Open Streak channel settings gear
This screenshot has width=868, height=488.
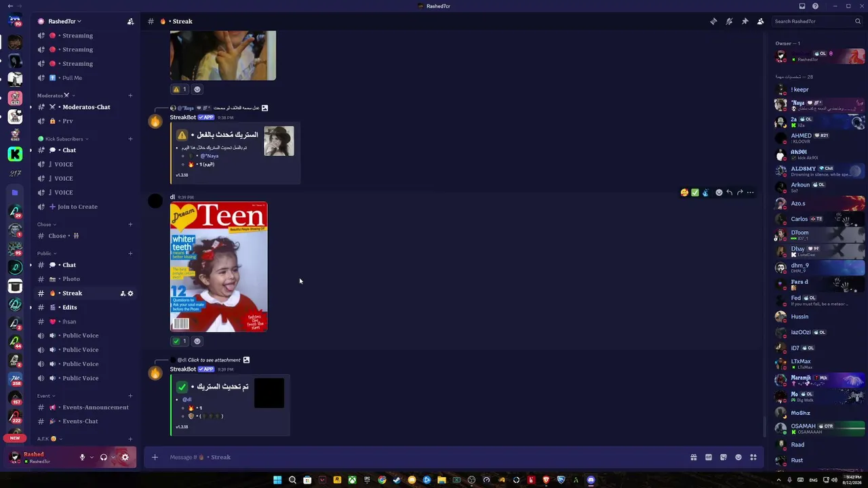[x=131, y=293]
